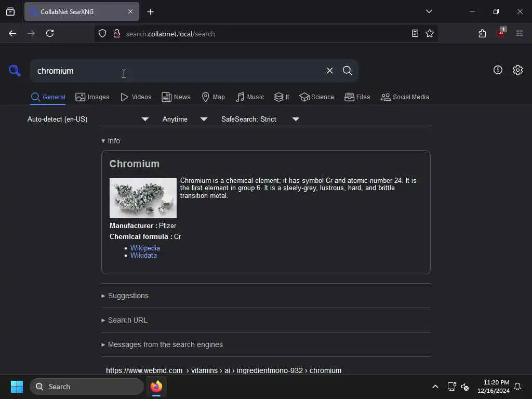
Task: Open the SafeSearch: Strict dropdown
Action: (x=260, y=119)
